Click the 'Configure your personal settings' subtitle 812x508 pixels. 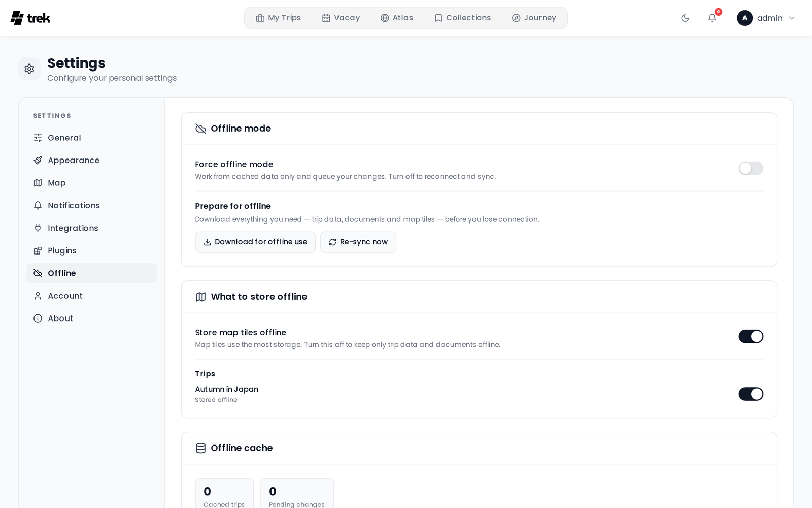tap(112, 78)
